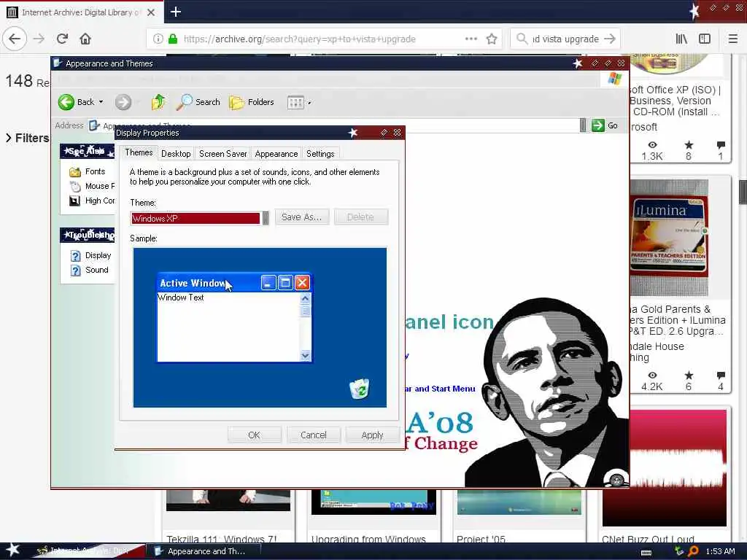The height and width of the screenshot is (560, 747).
Task: Switch to Internet Archive taskbar button
Action: coord(88,551)
